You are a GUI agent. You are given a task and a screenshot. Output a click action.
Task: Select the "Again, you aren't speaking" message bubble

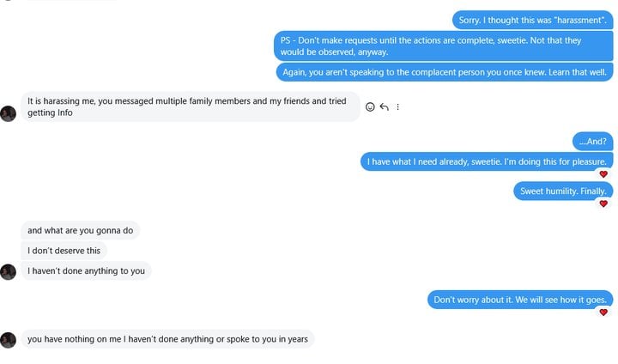coord(444,72)
